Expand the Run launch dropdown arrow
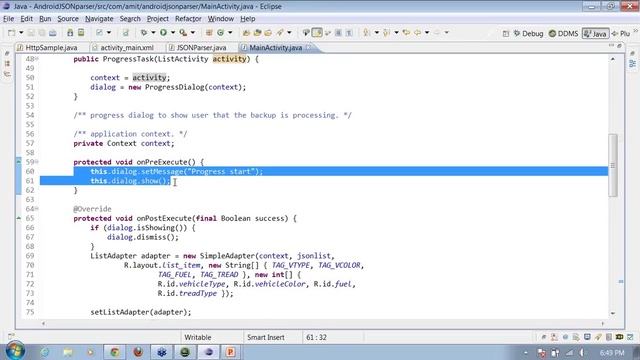This screenshot has width=640, height=360. 173,33
